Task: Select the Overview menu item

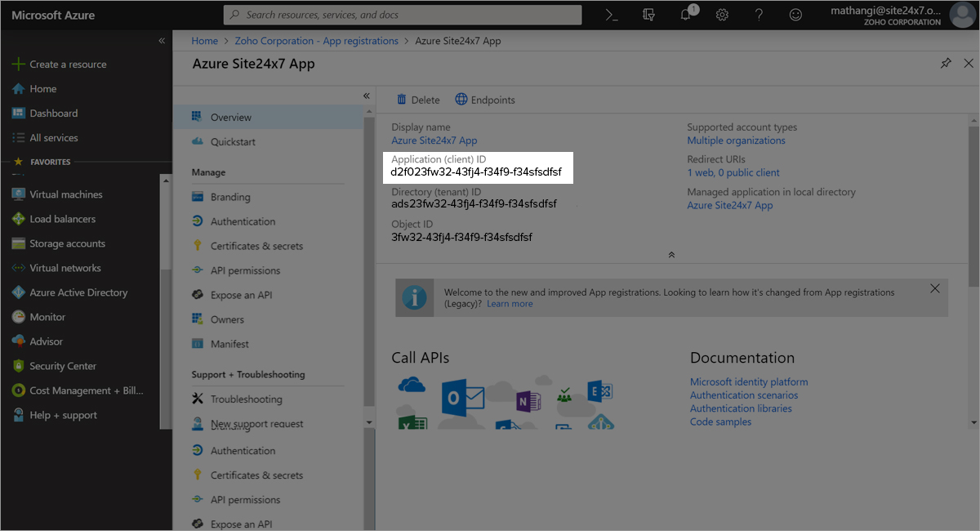Action: (268, 117)
